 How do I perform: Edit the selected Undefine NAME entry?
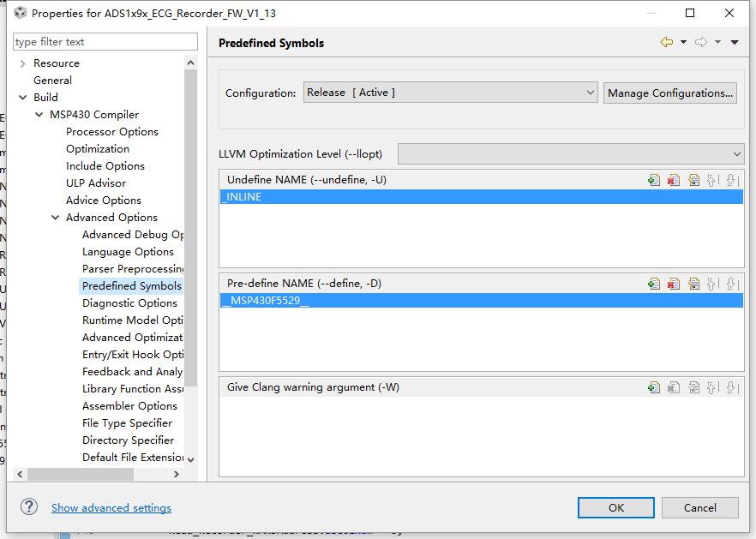click(x=693, y=180)
